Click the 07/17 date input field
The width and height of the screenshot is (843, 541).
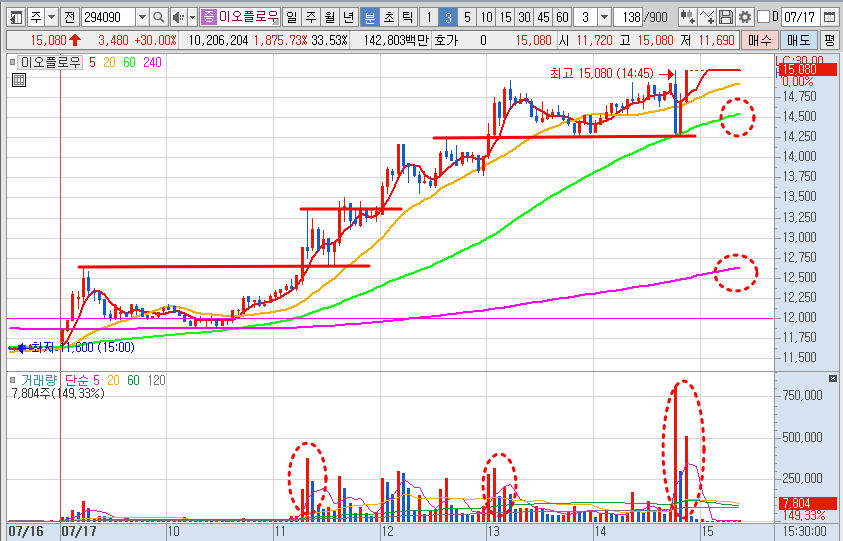coord(801,18)
